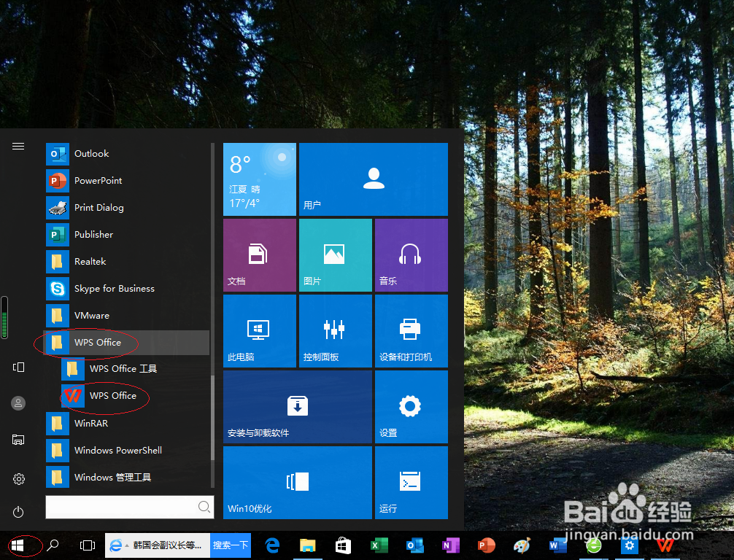Screen dimensions: 734x560
Task: Click the Start menu search box
Action: tap(130, 507)
